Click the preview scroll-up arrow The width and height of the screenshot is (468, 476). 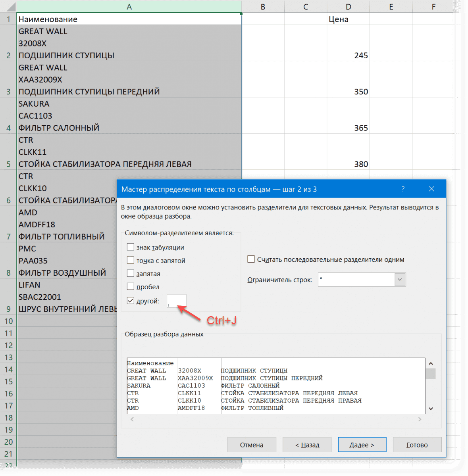[x=431, y=363]
